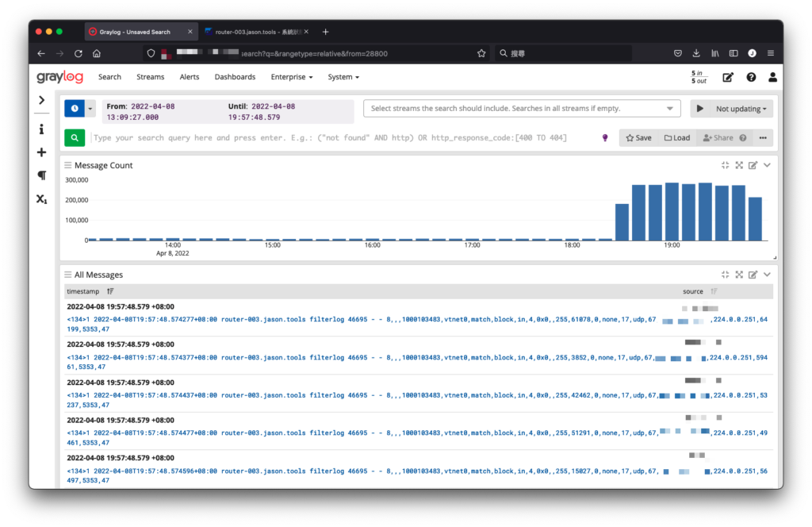The width and height of the screenshot is (812, 527).
Task: Edit the Message Count widget
Action: click(x=753, y=165)
